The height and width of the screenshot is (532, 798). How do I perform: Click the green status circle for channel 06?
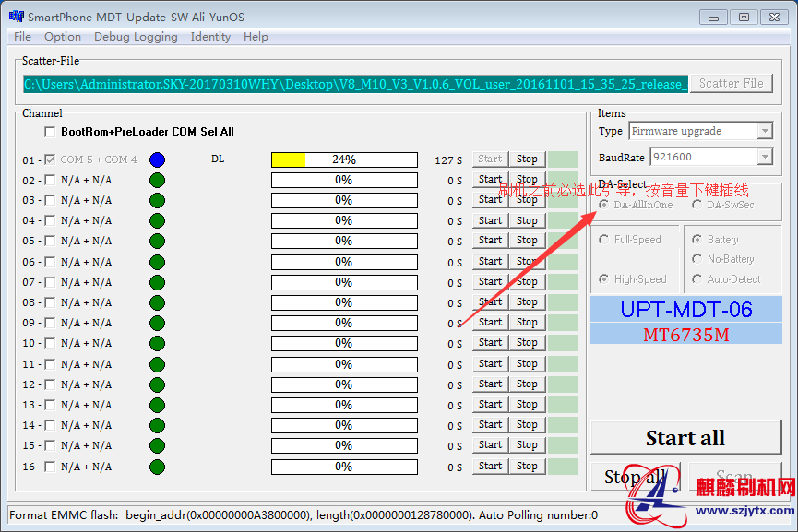[157, 262]
